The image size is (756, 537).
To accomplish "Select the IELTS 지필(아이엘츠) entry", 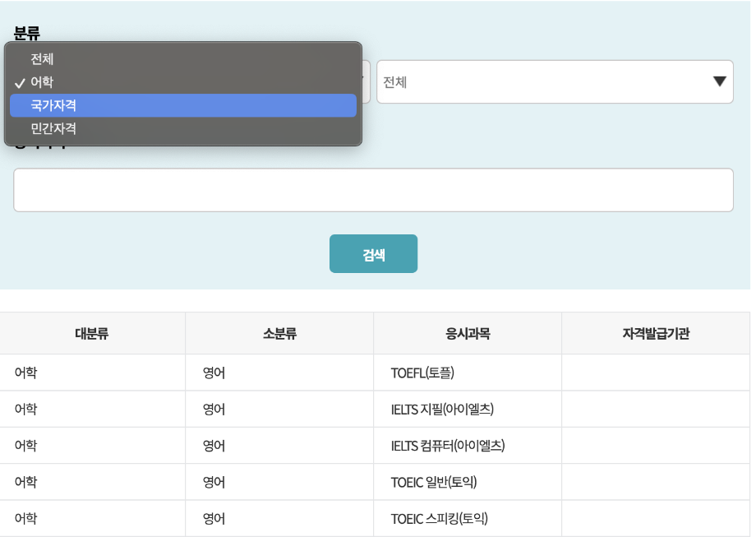I will coord(442,410).
